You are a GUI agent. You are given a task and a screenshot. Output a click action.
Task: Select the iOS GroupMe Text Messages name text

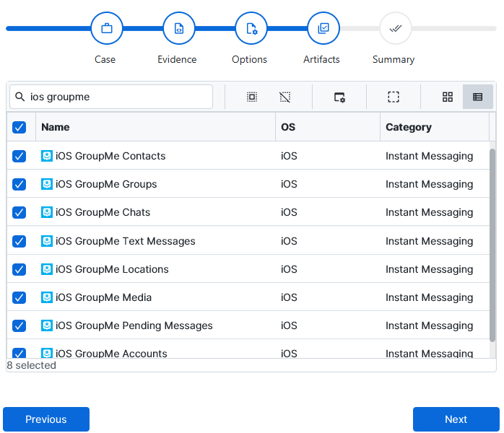pyautogui.click(x=126, y=241)
